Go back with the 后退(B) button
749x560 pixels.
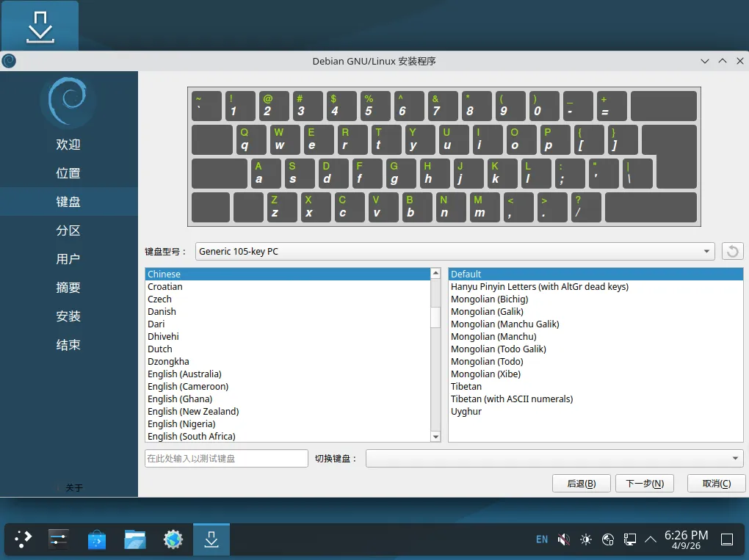point(582,484)
